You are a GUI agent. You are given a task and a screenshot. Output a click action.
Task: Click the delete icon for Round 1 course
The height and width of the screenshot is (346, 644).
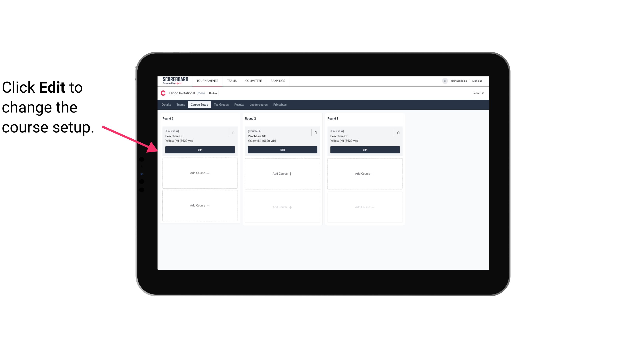tap(234, 132)
